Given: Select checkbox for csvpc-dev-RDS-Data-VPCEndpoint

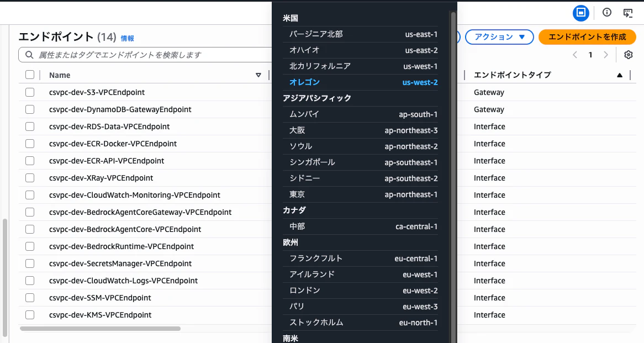Looking at the screenshot, I should coord(30,126).
